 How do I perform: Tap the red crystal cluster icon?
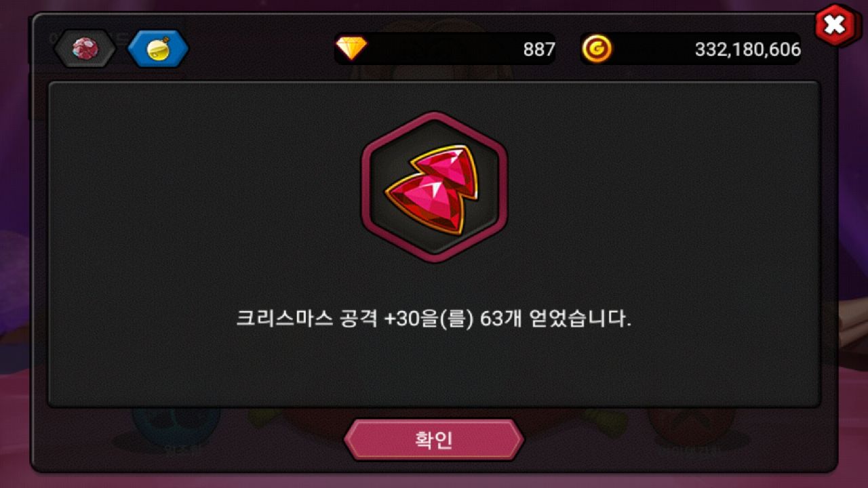pyautogui.click(x=85, y=49)
